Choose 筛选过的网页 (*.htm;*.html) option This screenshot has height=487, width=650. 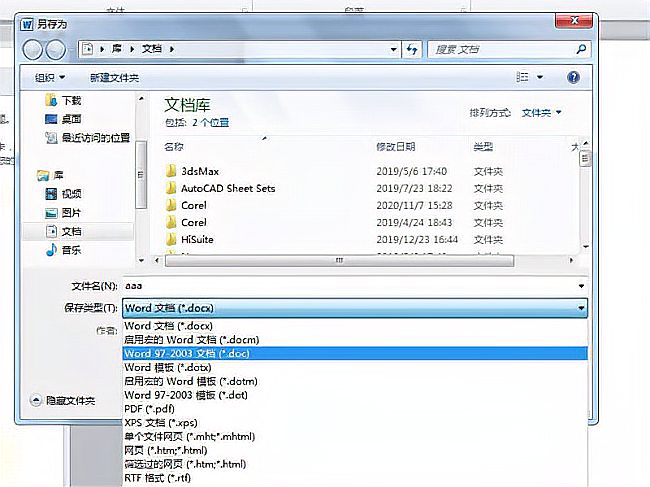[355, 464]
